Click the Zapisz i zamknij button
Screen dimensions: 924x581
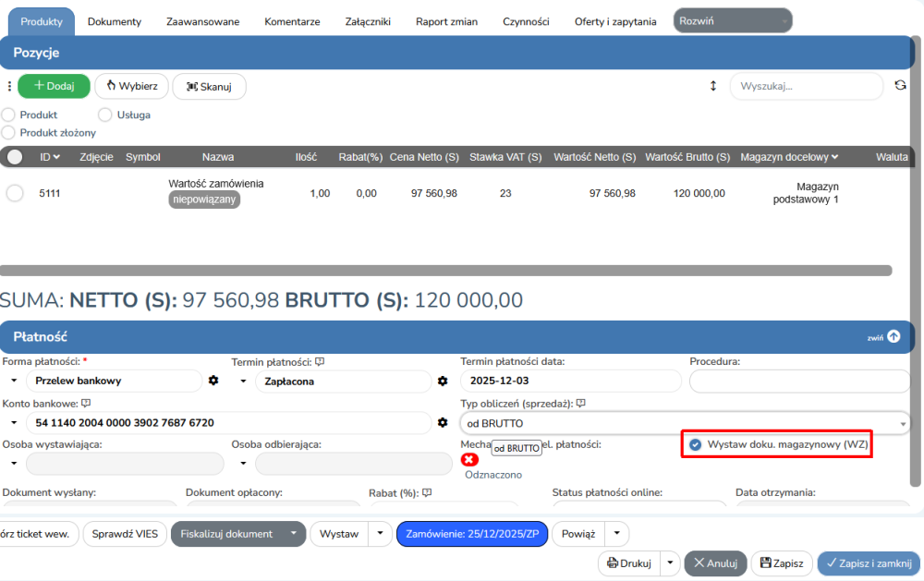pos(868,563)
